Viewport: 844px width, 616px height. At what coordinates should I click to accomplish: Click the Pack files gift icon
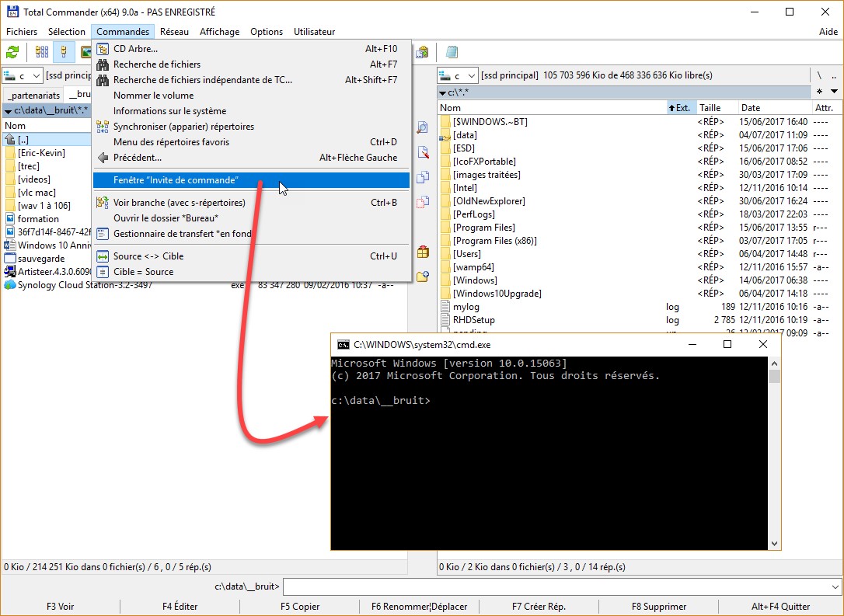(x=423, y=252)
